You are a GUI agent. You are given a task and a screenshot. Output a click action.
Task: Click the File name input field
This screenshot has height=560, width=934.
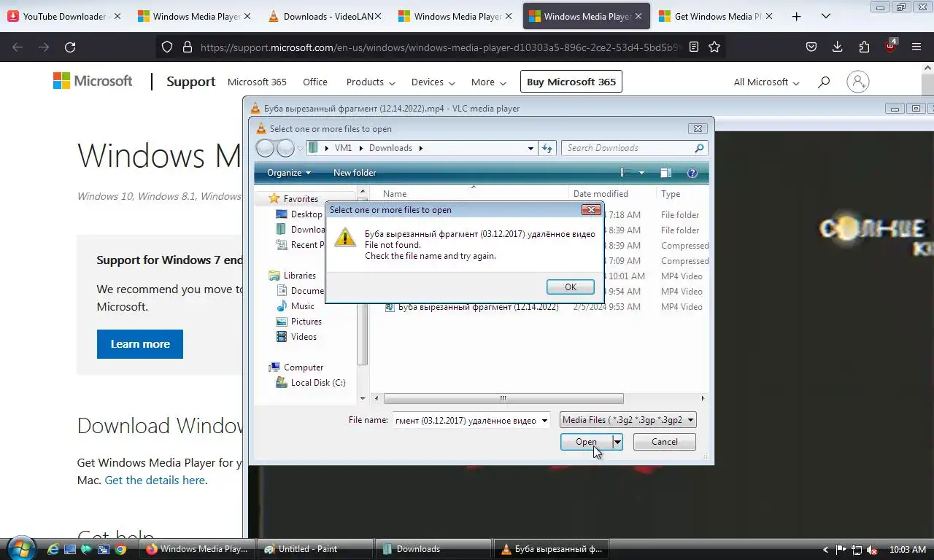coord(465,421)
